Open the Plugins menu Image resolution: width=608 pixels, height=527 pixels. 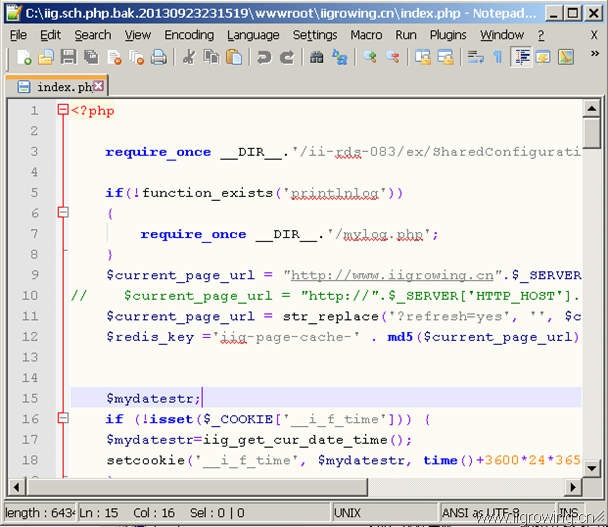pos(448,35)
